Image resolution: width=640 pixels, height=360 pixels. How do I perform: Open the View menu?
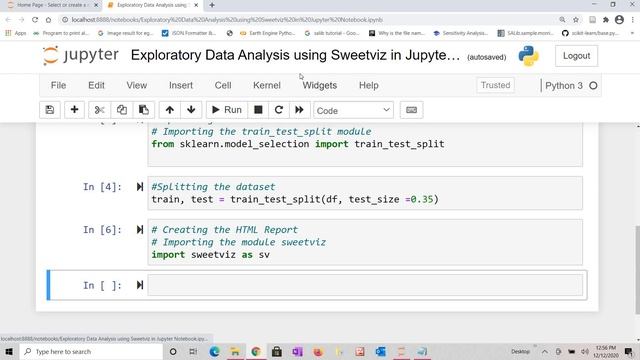[x=137, y=85]
